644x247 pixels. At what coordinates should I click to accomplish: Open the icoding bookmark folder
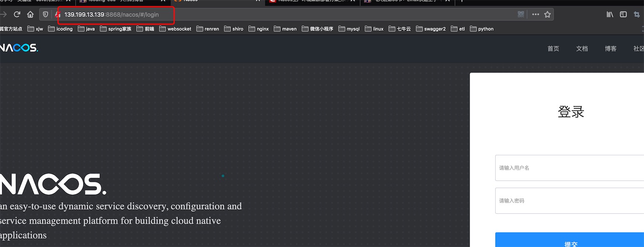pyautogui.click(x=60, y=29)
